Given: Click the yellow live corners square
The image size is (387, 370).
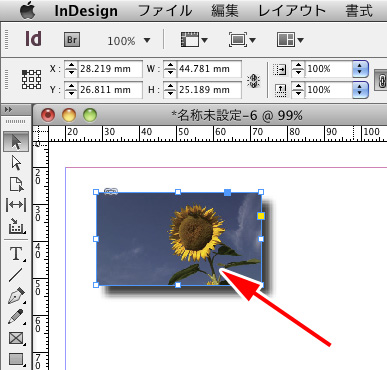Looking at the screenshot, I should click(x=261, y=216).
